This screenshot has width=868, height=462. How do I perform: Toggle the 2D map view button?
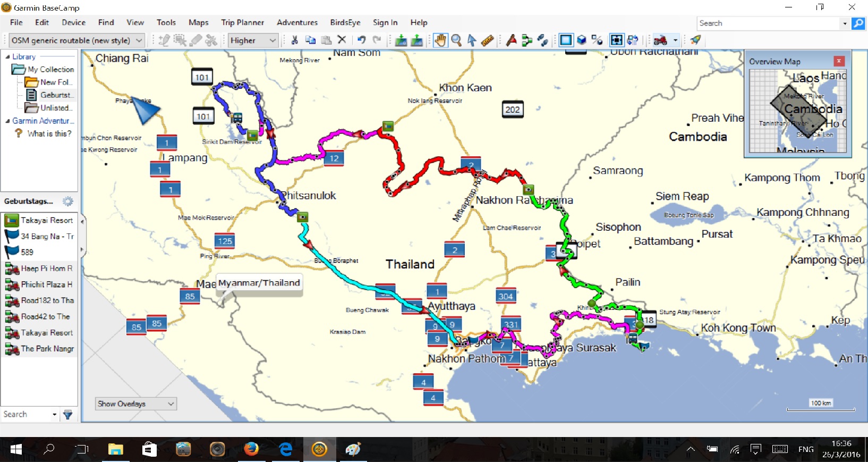click(x=566, y=40)
